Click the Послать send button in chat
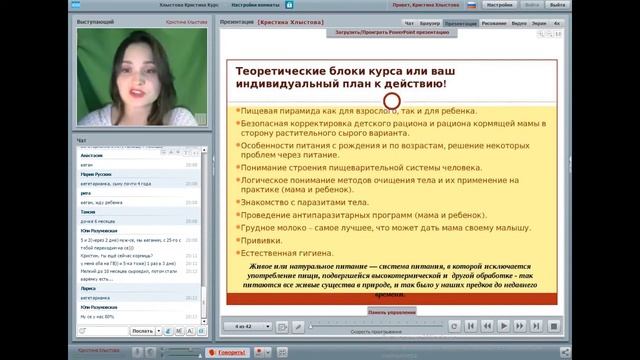640x360 pixels. [x=142, y=331]
